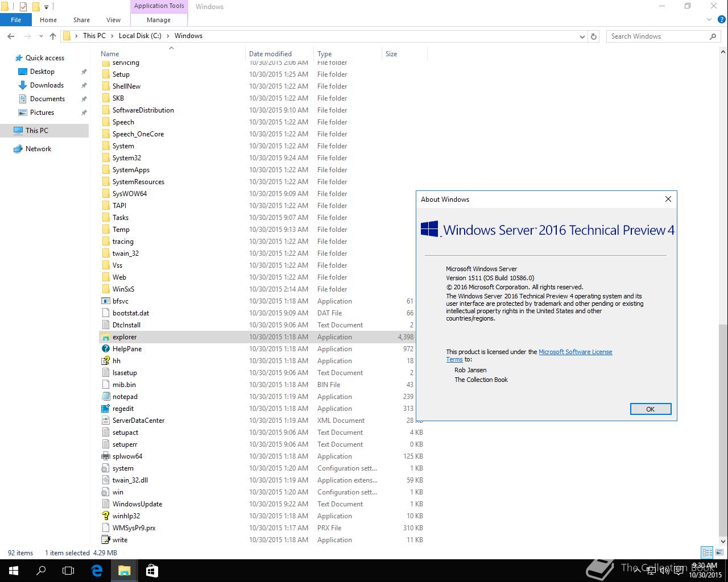The image size is (728, 582).
Task: Click the Properties quick access toolbar icon
Action: [x=23, y=7]
